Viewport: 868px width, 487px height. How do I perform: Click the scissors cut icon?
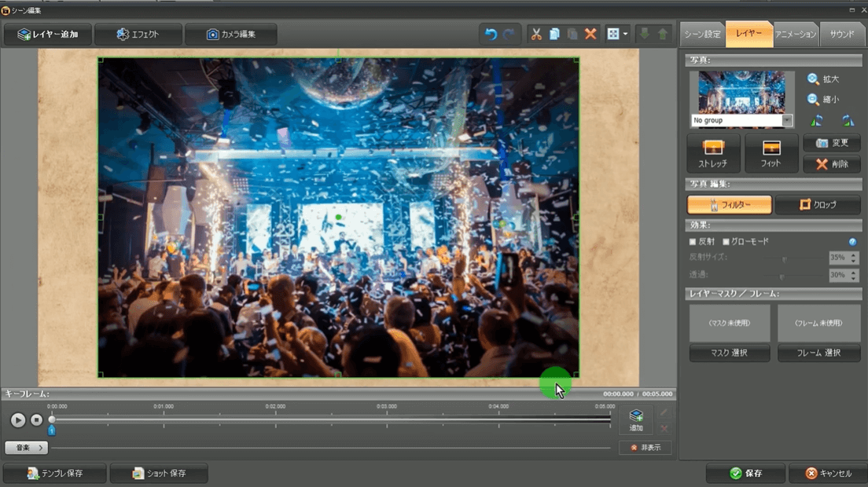coord(536,35)
